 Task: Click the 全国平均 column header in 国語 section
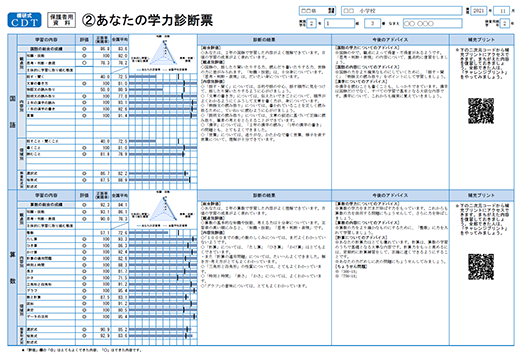pos(119,39)
